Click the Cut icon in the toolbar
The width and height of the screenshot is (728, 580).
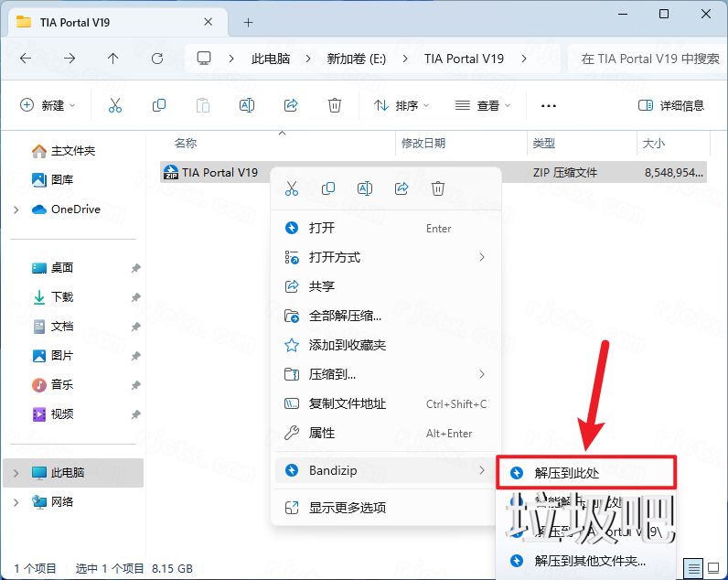(x=114, y=105)
